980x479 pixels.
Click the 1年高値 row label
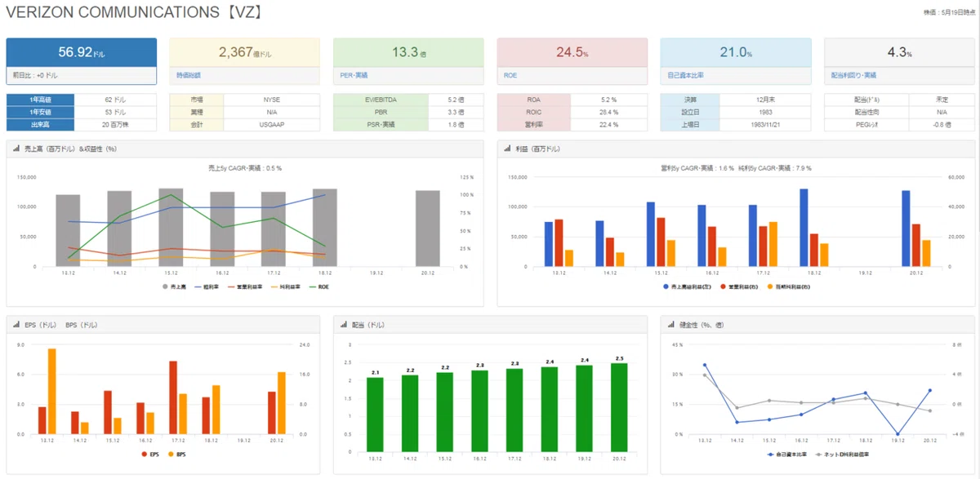40,99
